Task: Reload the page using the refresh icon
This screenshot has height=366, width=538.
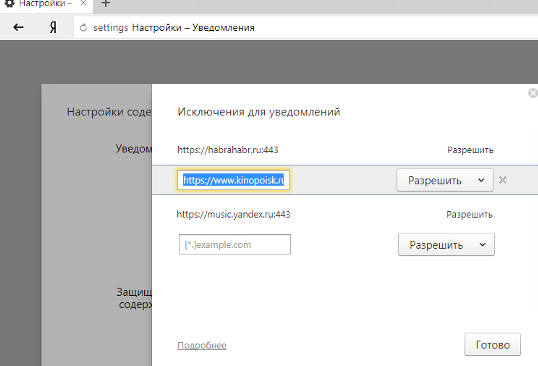Action: pos(83,27)
